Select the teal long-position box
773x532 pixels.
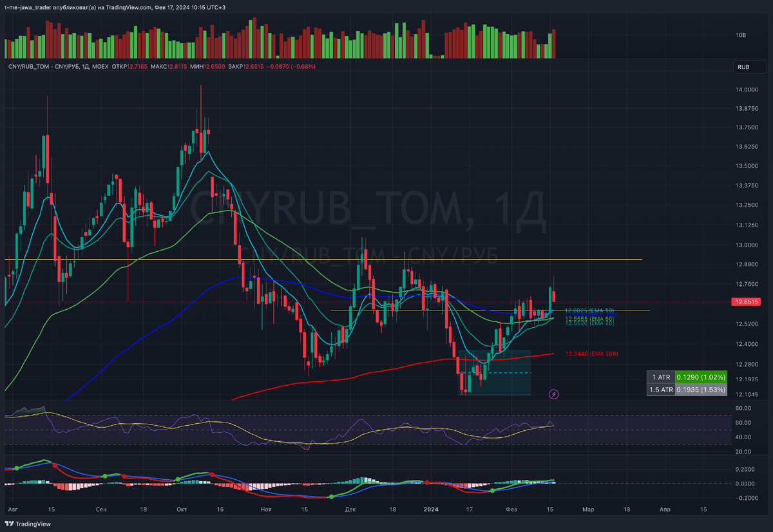495,373
